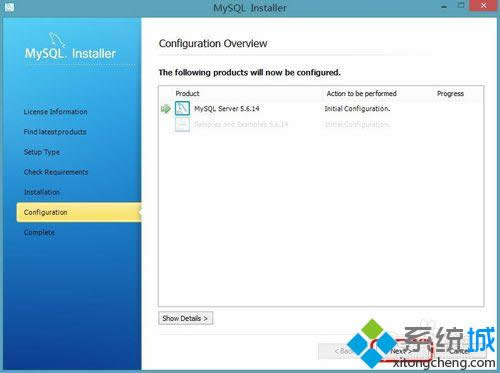Go to Find latest products step
The image size is (500, 373).
(55, 132)
